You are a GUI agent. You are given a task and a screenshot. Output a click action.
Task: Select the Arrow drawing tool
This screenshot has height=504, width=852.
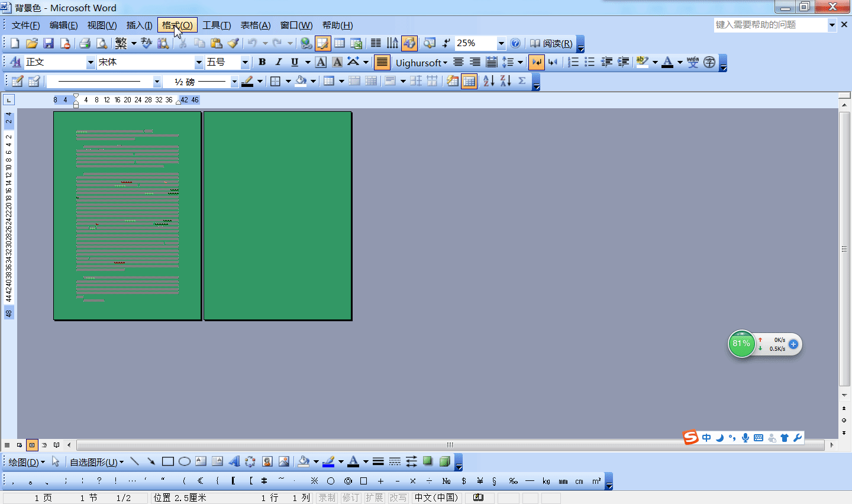click(151, 461)
